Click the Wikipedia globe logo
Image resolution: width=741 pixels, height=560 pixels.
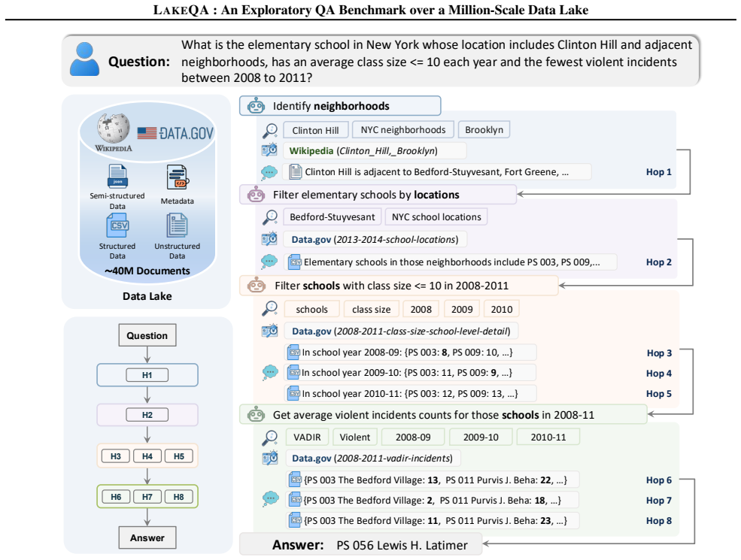[114, 128]
